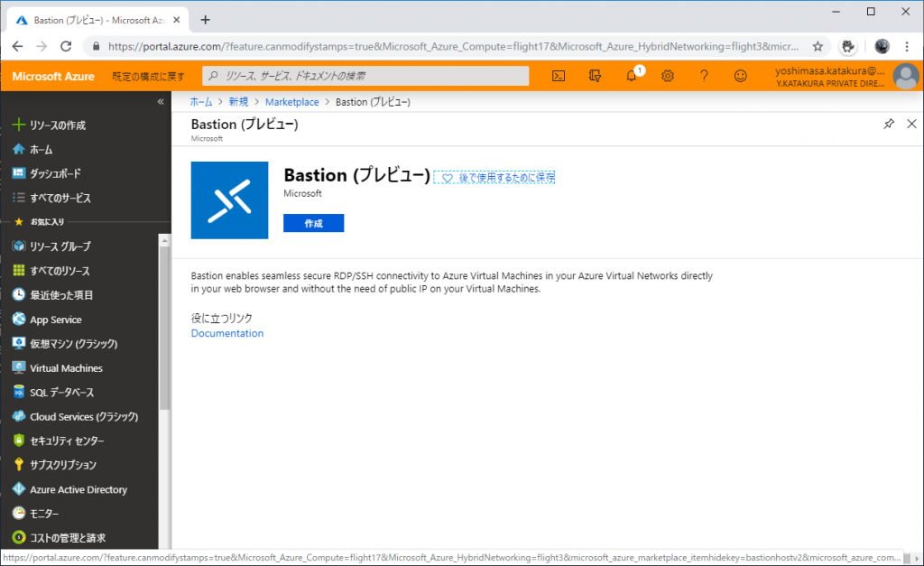
Task: Open portal settings gear
Action: pyautogui.click(x=667, y=76)
